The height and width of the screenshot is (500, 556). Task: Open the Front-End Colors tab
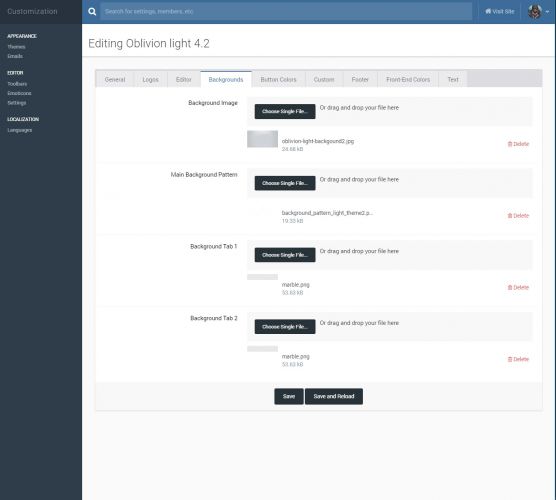click(x=408, y=79)
